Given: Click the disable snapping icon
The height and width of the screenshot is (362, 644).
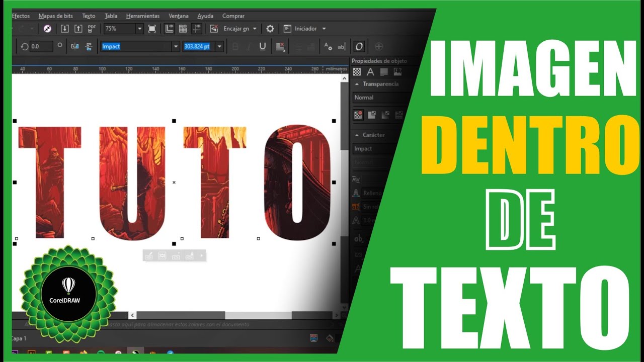Looking at the screenshot, I should pyautogui.click(x=214, y=29).
